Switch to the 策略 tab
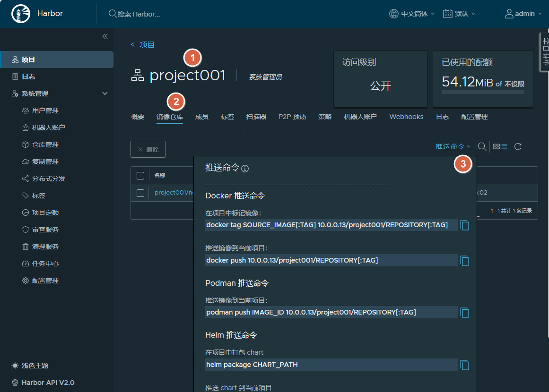 pyautogui.click(x=325, y=117)
